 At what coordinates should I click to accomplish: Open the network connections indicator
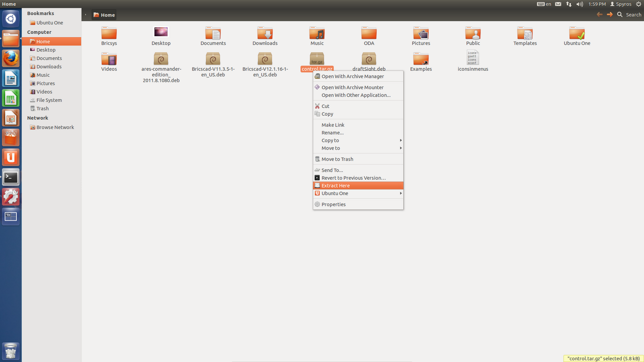569,4
